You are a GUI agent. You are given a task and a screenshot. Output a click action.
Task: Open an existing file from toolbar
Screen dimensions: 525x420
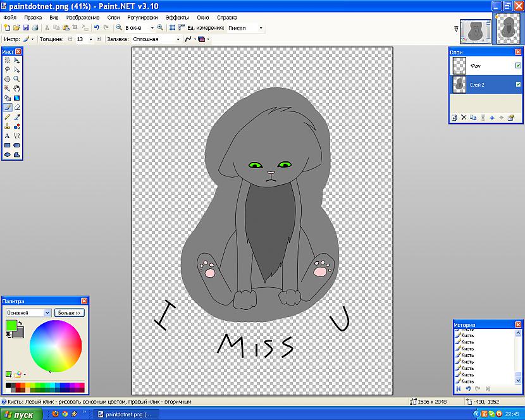(x=16, y=28)
